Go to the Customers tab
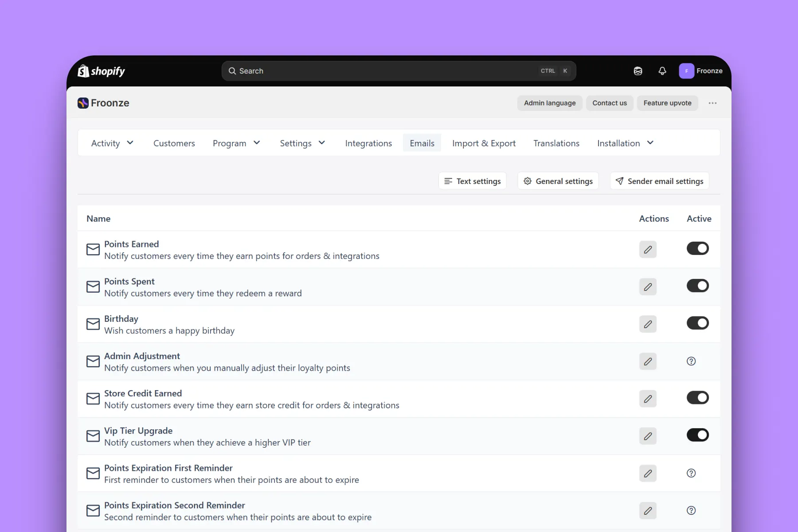Image resolution: width=798 pixels, height=532 pixels. [174, 143]
